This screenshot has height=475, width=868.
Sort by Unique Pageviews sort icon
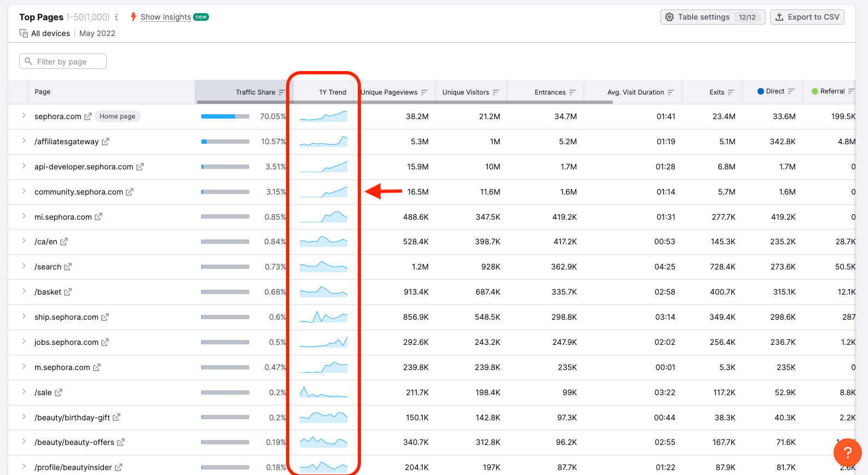[x=424, y=92]
